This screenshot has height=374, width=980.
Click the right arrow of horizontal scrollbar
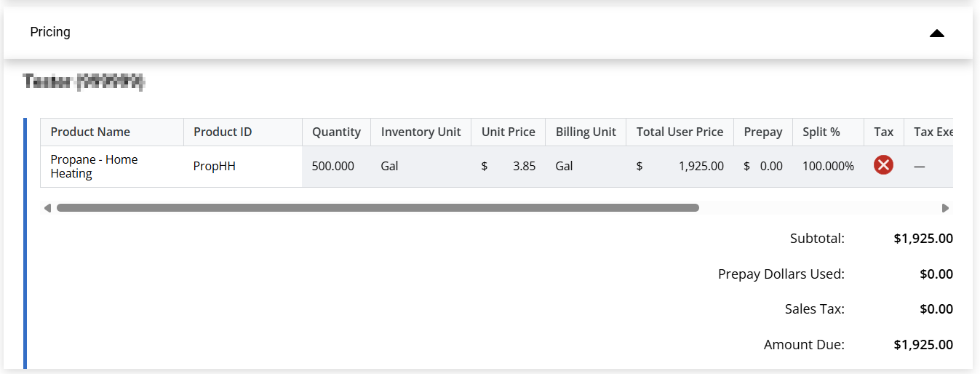click(x=945, y=208)
